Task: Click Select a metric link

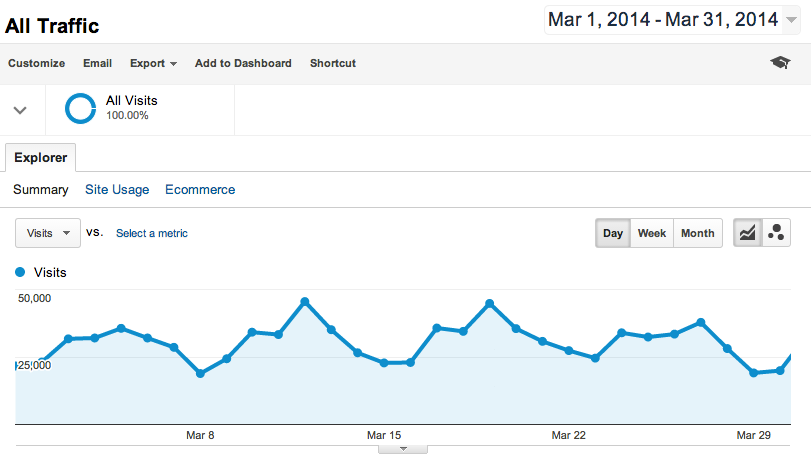Action: (x=152, y=233)
